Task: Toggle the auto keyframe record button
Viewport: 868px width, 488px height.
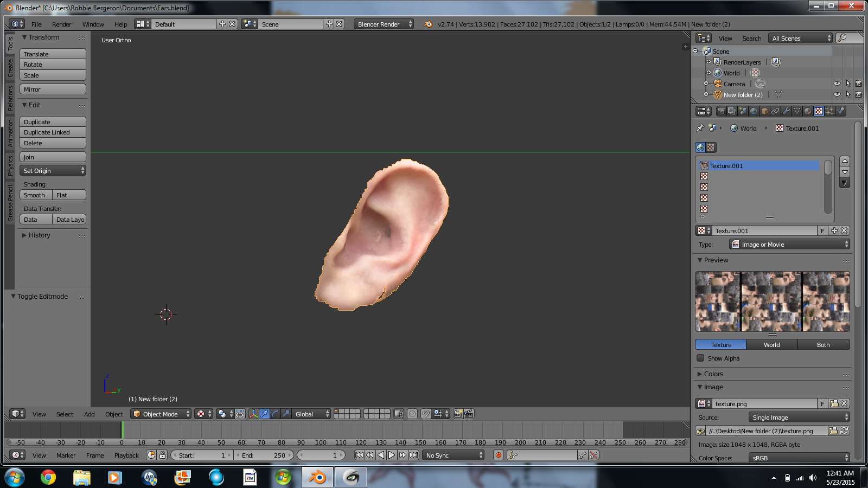Action: pos(499,455)
